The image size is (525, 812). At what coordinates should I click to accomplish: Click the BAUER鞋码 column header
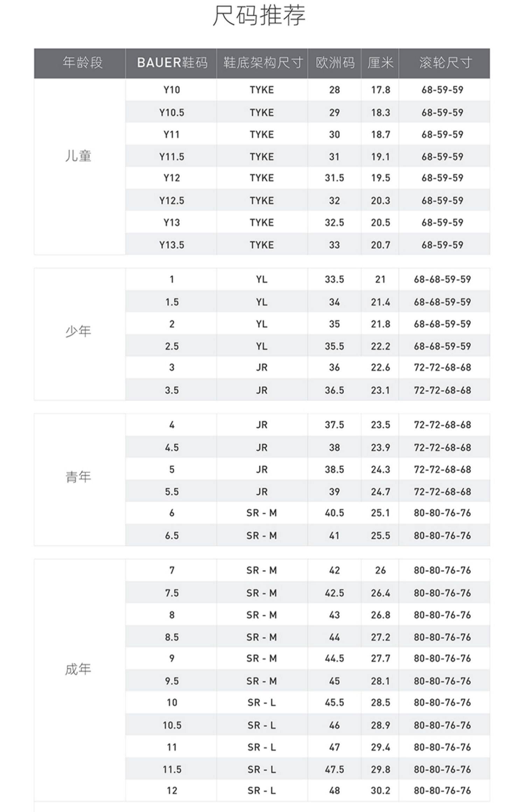coord(172,63)
